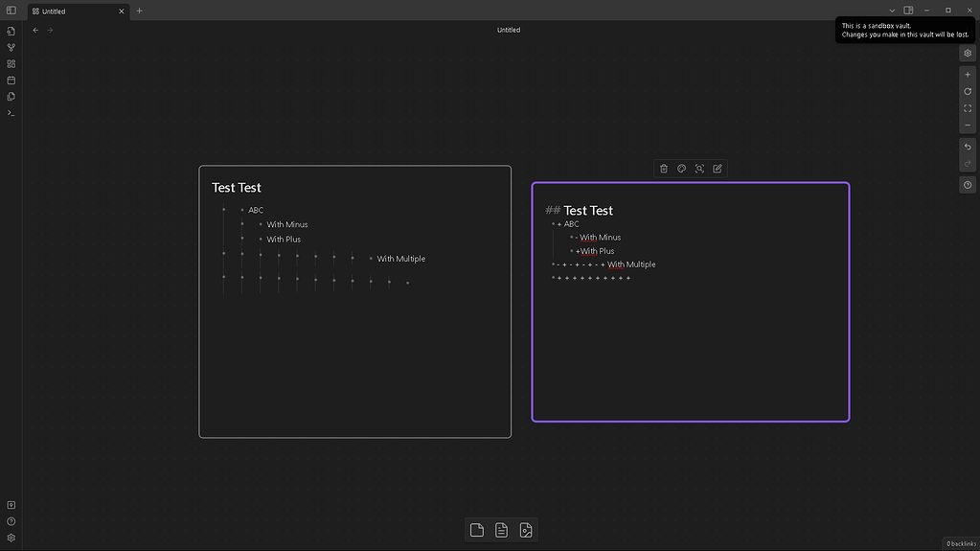Open canvas help button
The height and width of the screenshot is (551, 980).
pyautogui.click(x=968, y=185)
